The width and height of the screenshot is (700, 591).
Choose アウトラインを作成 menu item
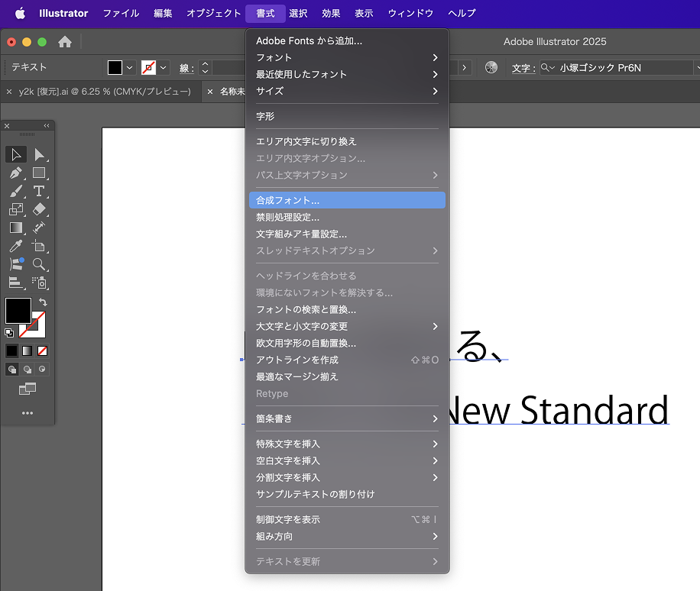point(347,360)
